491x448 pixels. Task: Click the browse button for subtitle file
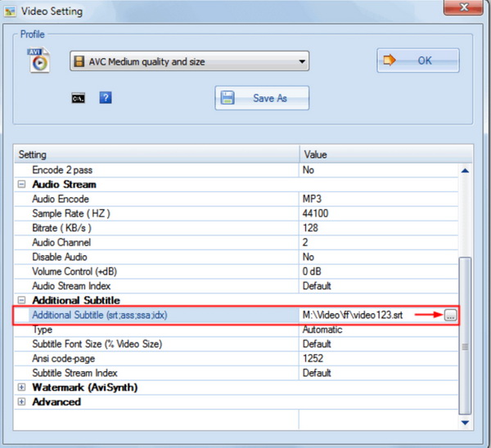point(450,316)
